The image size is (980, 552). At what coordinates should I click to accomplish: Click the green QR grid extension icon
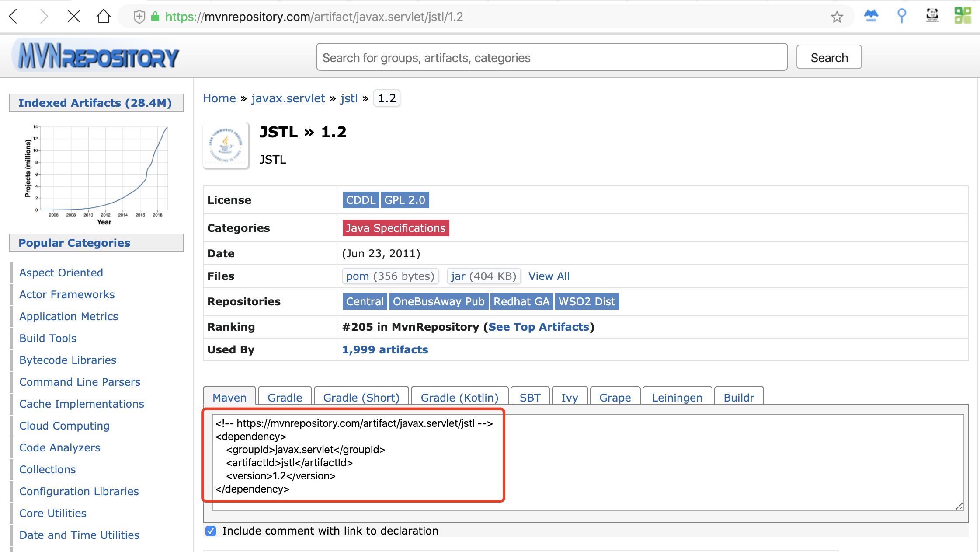[x=963, y=16]
